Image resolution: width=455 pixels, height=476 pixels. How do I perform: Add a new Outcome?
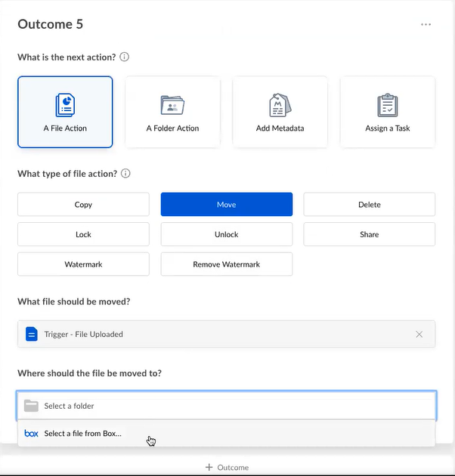[x=227, y=467]
